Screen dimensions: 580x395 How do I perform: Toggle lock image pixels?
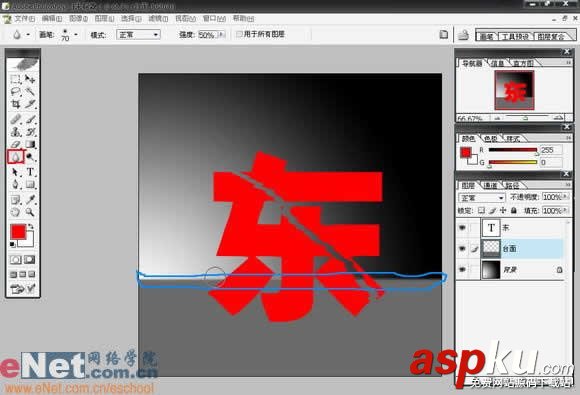click(x=492, y=210)
